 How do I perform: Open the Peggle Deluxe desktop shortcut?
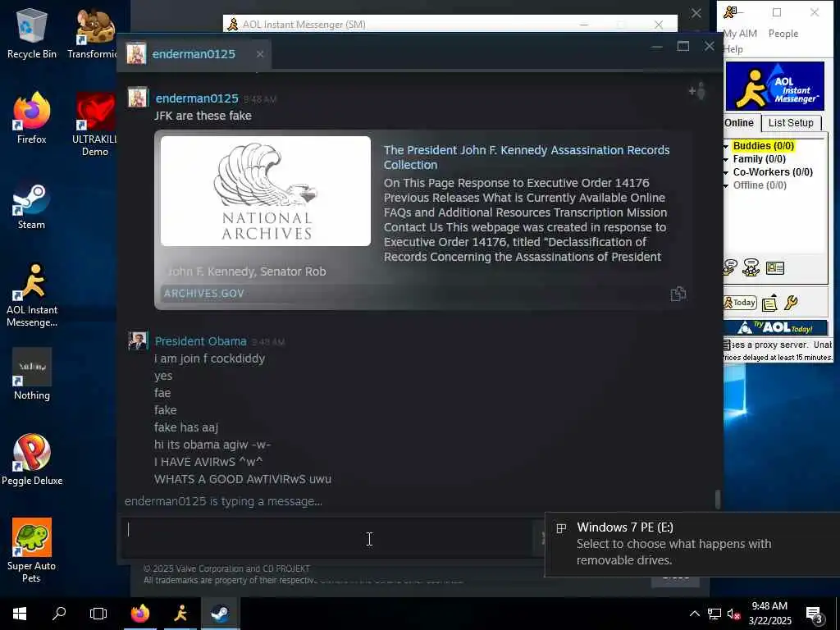point(32,459)
